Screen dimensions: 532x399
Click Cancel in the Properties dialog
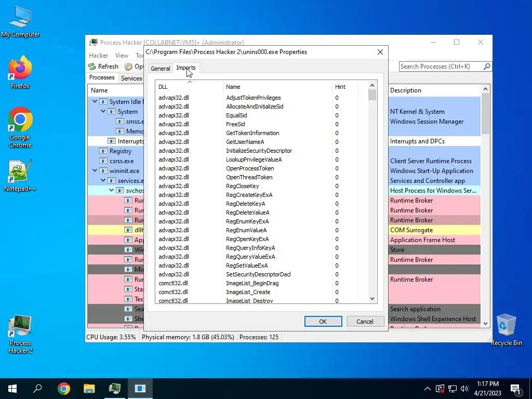click(365, 321)
